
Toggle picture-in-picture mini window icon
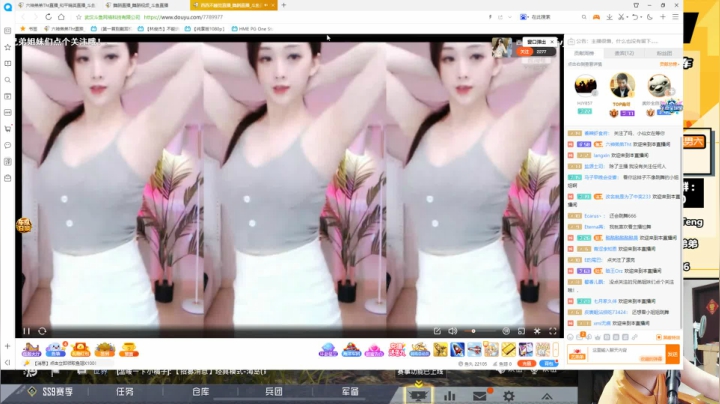click(521, 331)
